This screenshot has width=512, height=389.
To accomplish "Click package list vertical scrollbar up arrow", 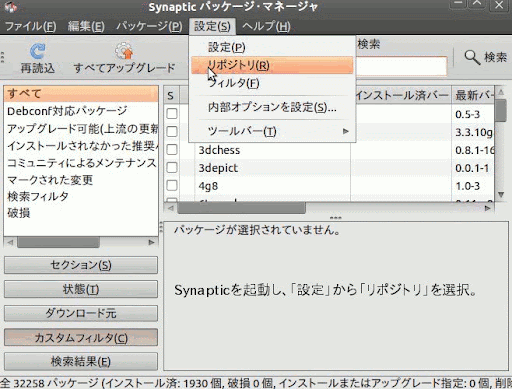I will (501, 92).
